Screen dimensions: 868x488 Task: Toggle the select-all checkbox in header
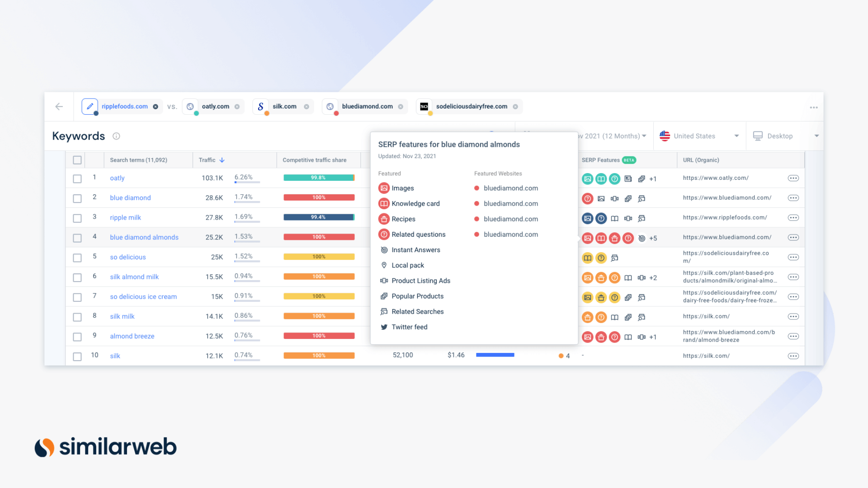click(77, 160)
